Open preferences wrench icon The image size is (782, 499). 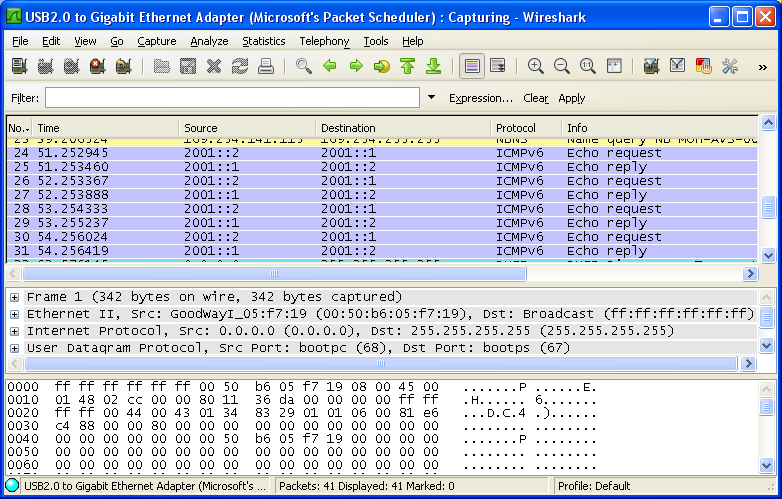pos(730,66)
